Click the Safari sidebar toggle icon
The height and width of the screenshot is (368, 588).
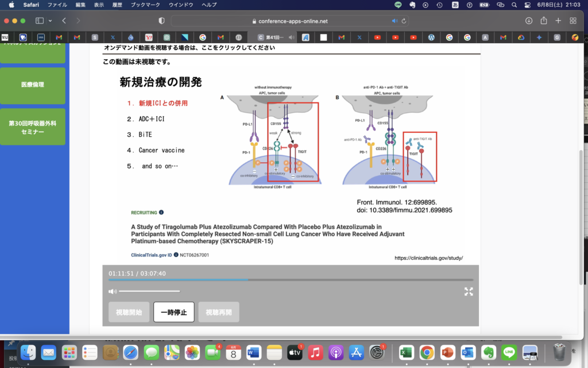(x=40, y=21)
